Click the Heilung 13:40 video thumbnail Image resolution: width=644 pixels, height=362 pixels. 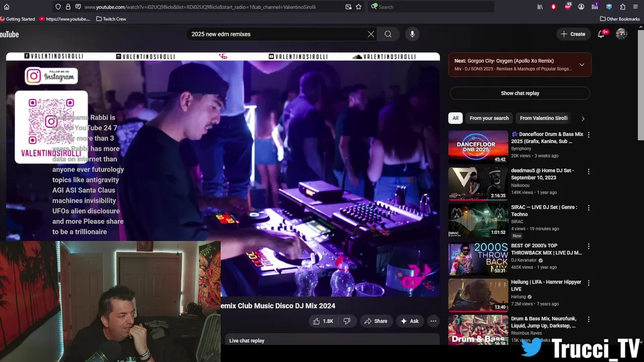coord(478,295)
